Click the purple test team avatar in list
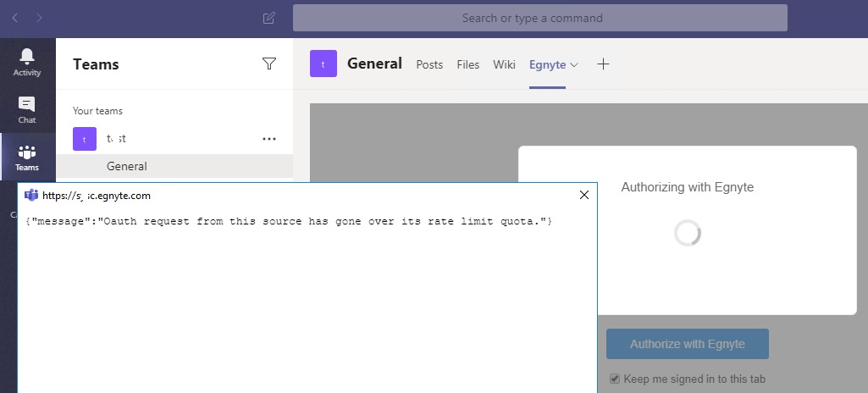 [85, 139]
